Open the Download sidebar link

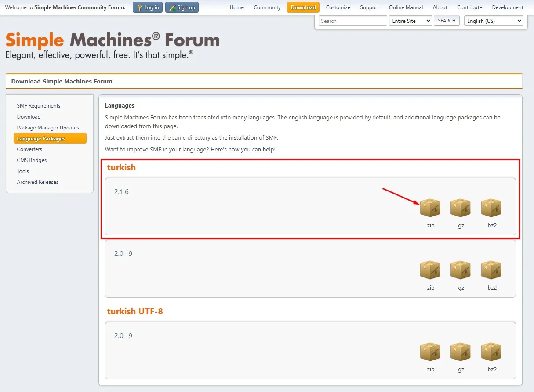(29, 117)
